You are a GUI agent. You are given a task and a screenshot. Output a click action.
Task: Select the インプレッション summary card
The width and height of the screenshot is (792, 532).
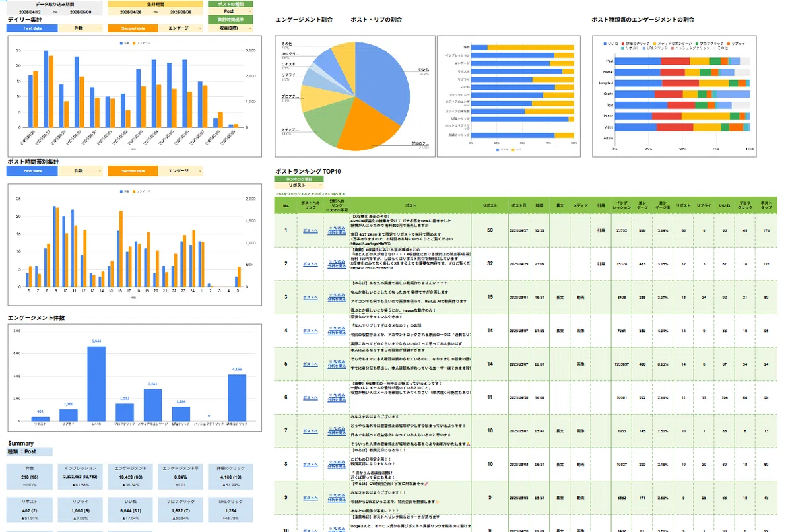pos(81,477)
